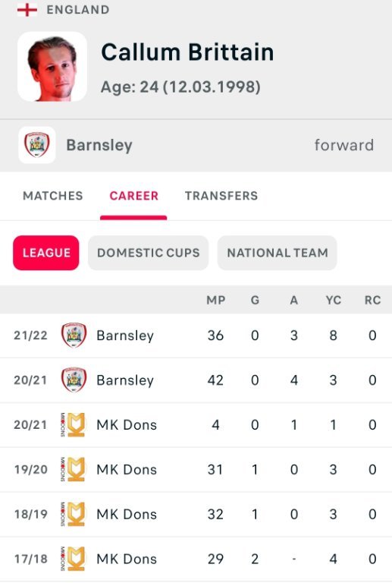
Task: Select the Career tab
Action: [133, 196]
